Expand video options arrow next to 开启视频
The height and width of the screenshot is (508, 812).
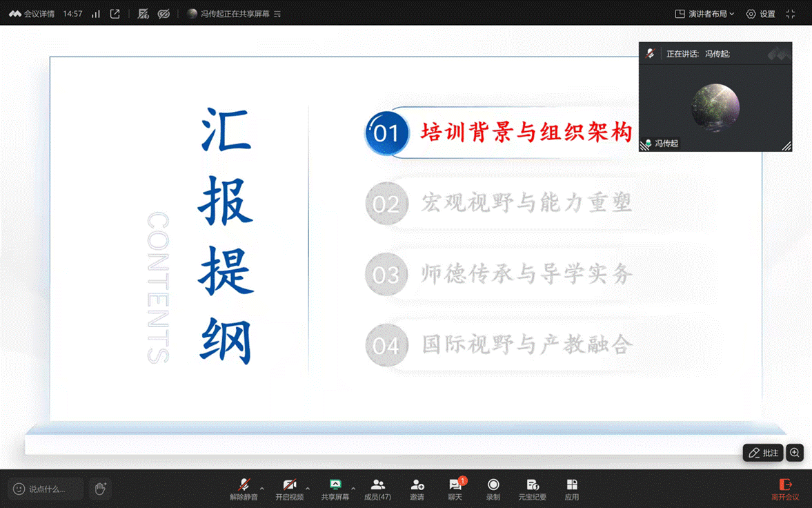(x=308, y=488)
